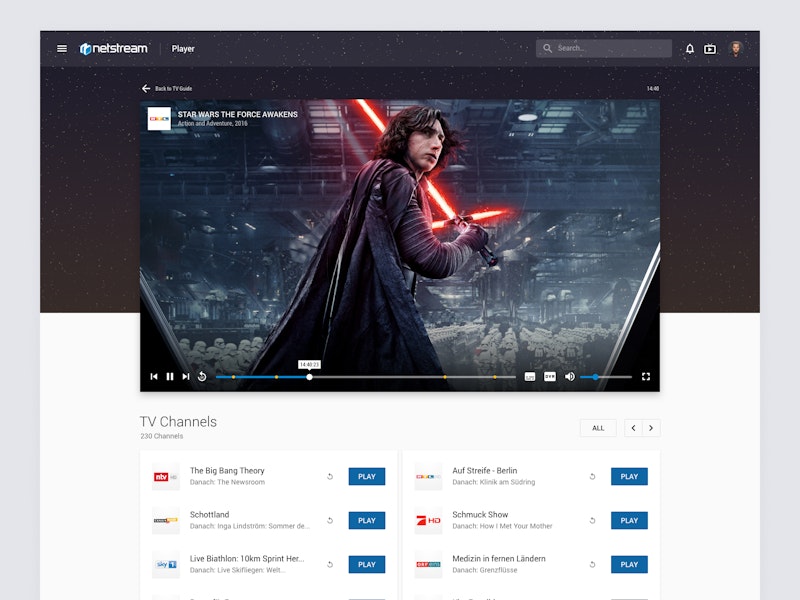Screen dimensions: 800x600
Task: Open the notifications bell
Action: coord(690,49)
